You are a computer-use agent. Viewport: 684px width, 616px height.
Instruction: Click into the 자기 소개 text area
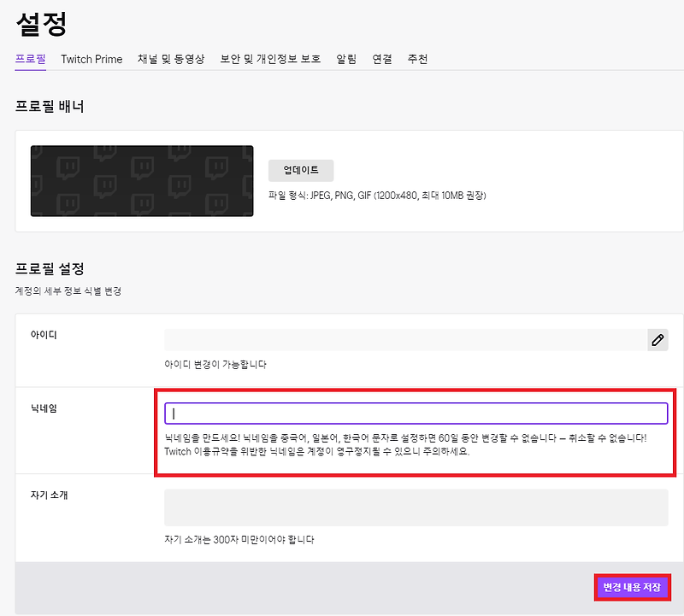416,507
